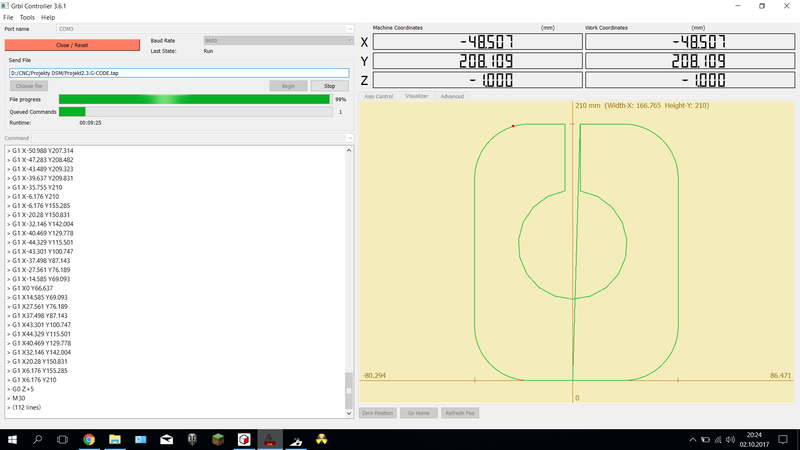Click the Choose file button

[x=29, y=86]
